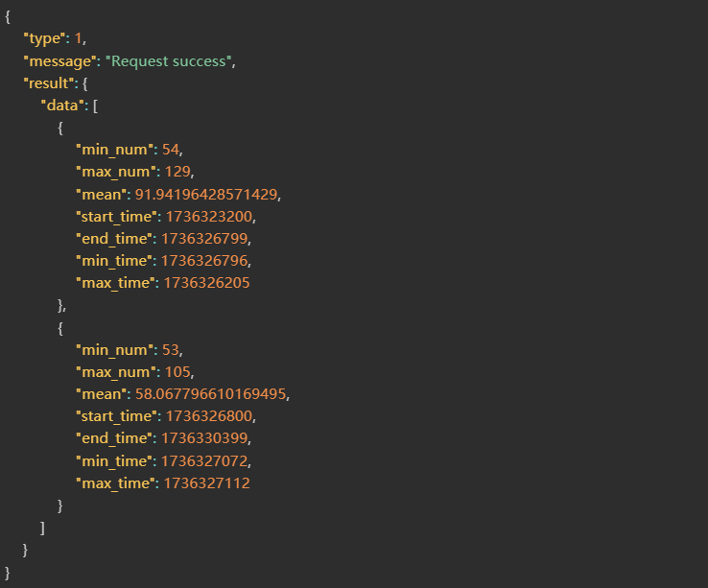Click the "mean" key beside 91.94196428571429

pos(101,195)
